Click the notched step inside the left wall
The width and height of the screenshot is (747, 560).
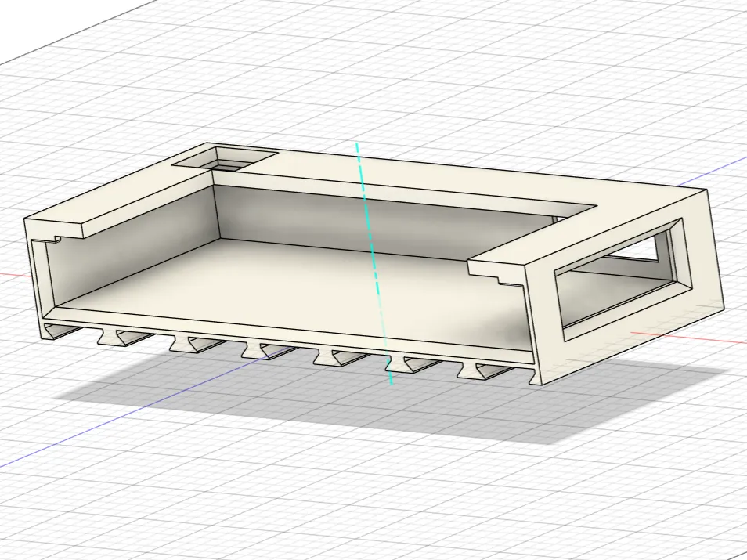click(56, 235)
